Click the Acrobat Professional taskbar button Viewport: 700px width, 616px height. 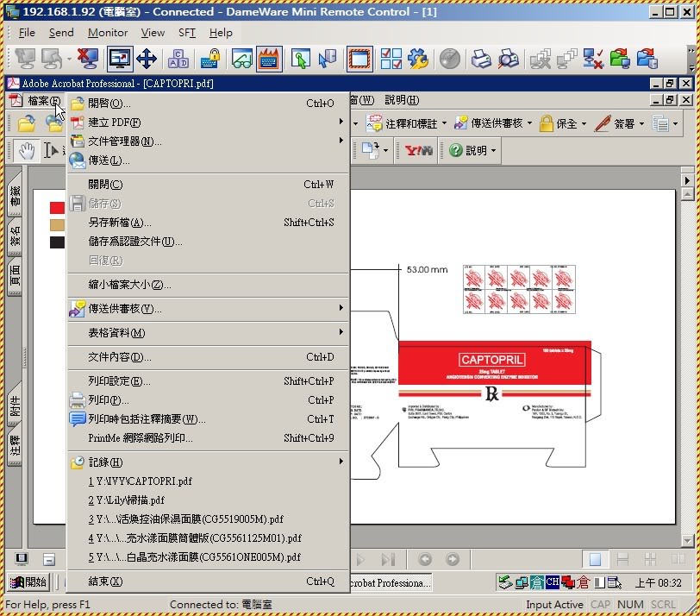tap(391, 582)
